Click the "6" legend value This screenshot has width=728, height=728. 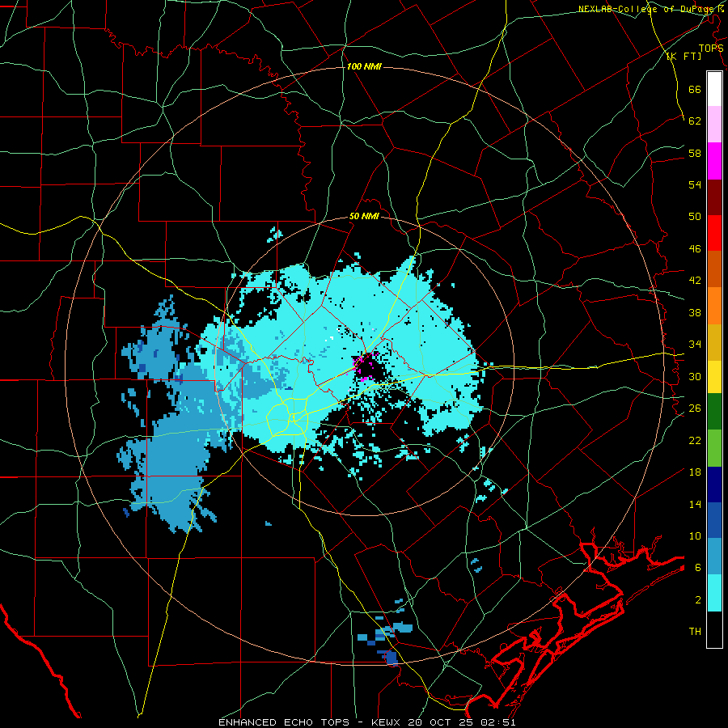click(698, 568)
